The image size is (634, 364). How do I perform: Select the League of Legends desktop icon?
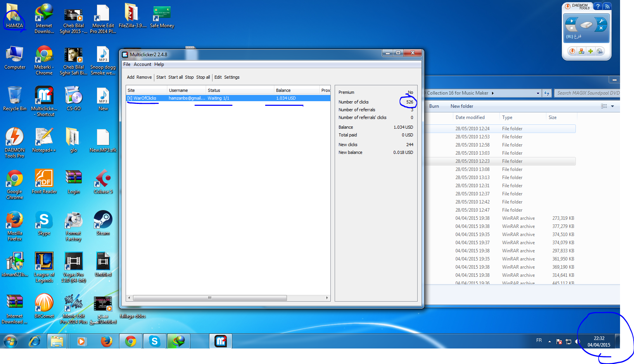[44, 267]
